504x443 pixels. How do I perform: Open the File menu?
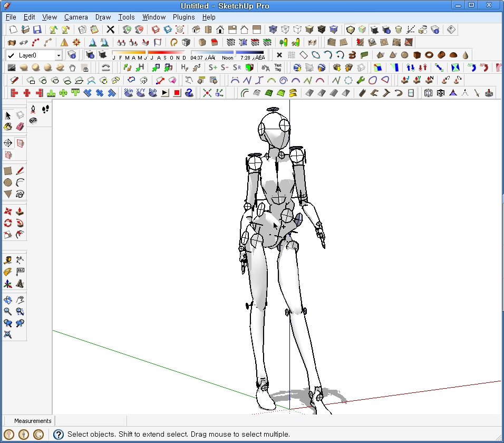point(11,17)
